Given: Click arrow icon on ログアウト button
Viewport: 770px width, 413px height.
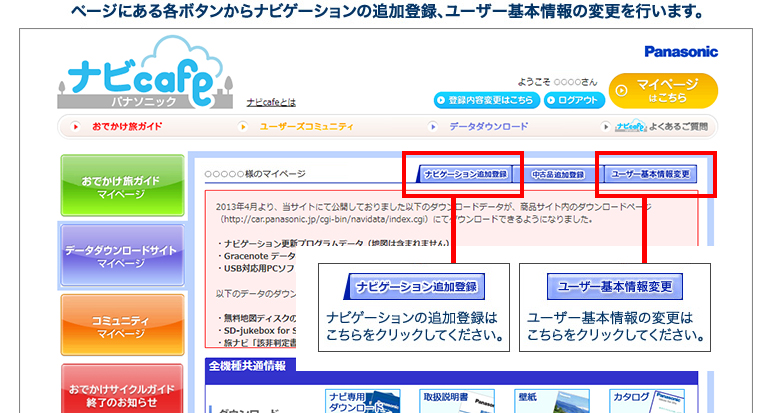Looking at the screenshot, I should 551,100.
